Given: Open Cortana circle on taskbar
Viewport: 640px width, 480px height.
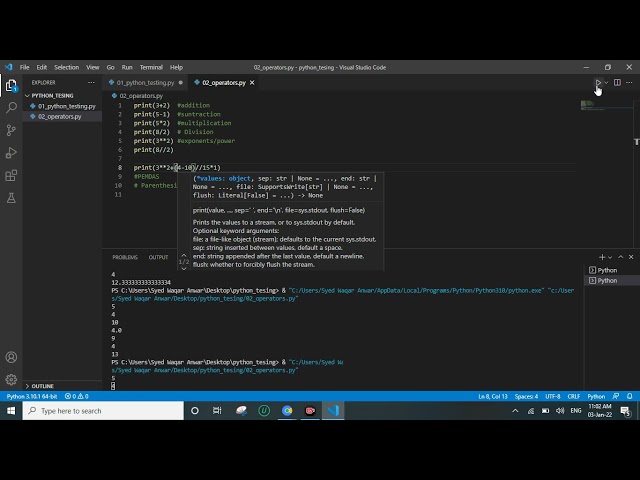Looking at the screenshot, I should [195, 411].
